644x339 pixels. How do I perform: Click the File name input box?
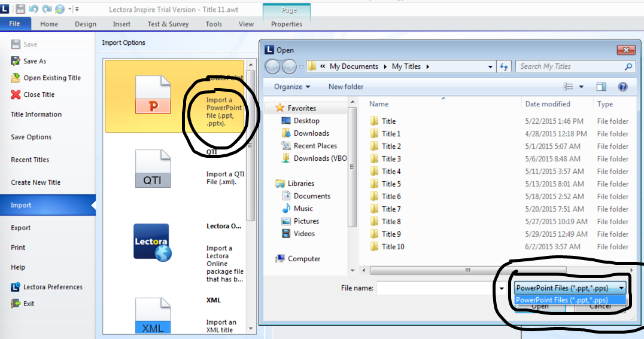click(436, 288)
